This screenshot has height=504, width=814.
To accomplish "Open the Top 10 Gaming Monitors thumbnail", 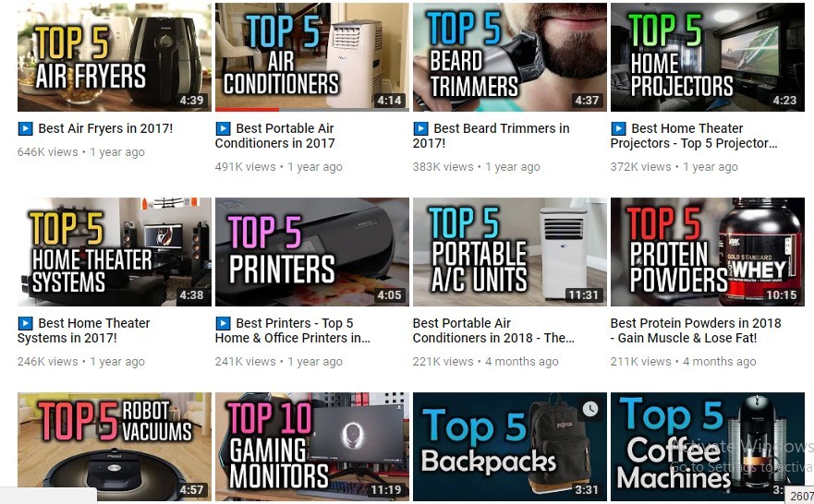I will tap(312, 447).
